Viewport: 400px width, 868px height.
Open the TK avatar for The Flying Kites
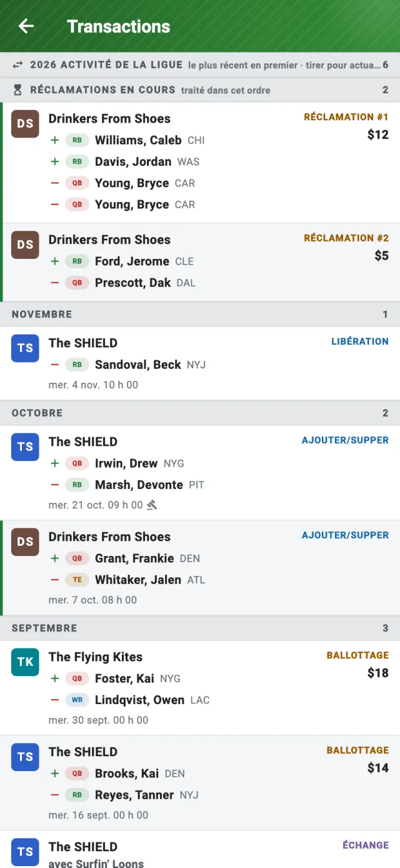(25, 662)
